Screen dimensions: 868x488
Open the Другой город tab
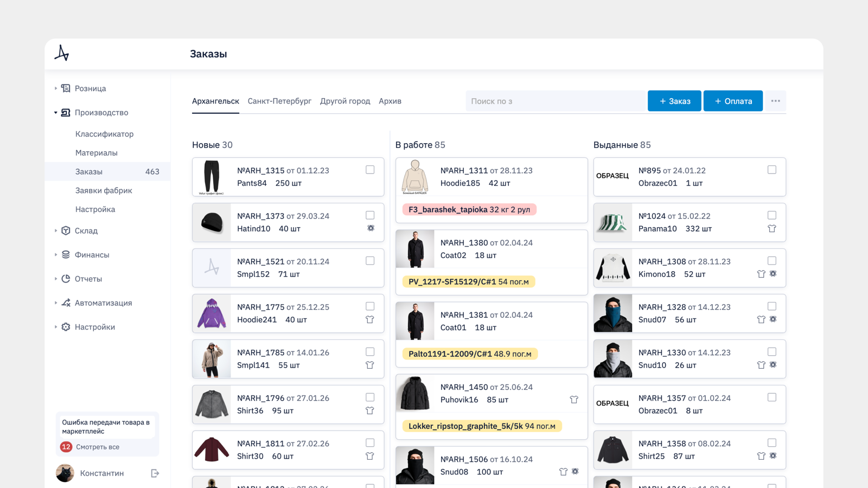[x=345, y=101]
